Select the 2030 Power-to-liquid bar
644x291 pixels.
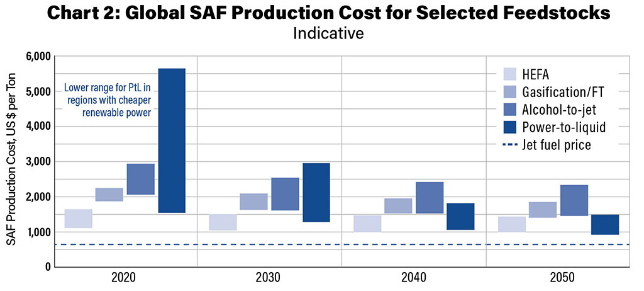(x=316, y=192)
